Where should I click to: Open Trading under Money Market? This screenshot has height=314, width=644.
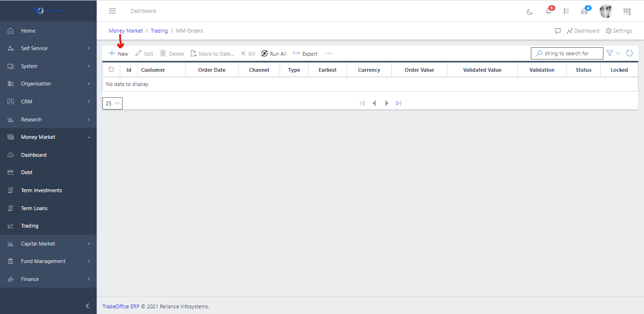(30, 226)
